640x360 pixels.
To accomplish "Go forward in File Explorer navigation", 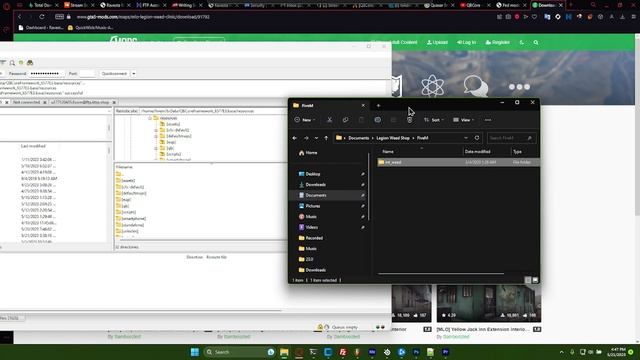I will [x=306, y=138].
